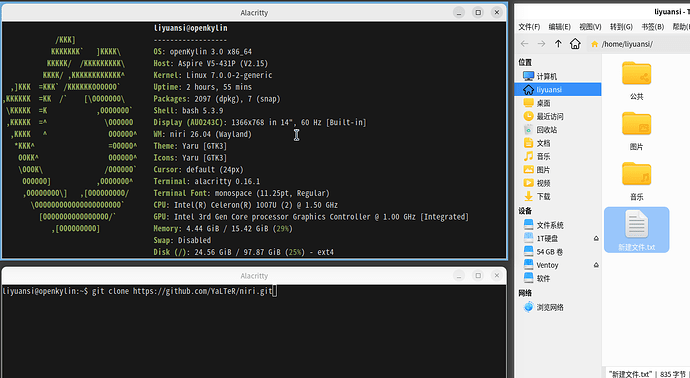Open home folder via toolbar icon
Image resolution: width=690 pixels, height=378 pixels.
[575, 44]
